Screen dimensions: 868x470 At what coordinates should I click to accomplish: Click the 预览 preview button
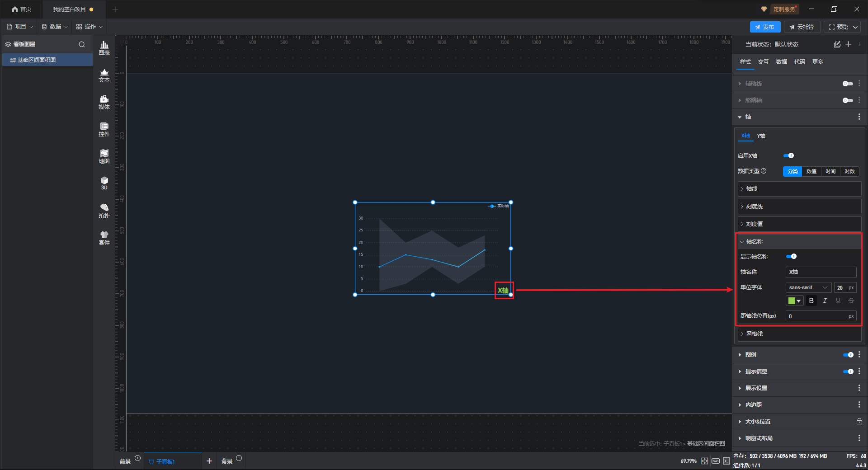[843, 27]
